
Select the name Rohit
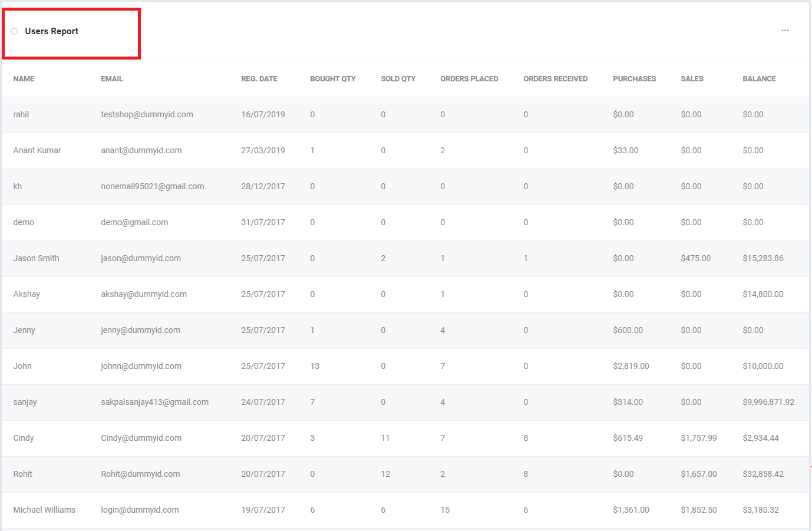pos(23,474)
